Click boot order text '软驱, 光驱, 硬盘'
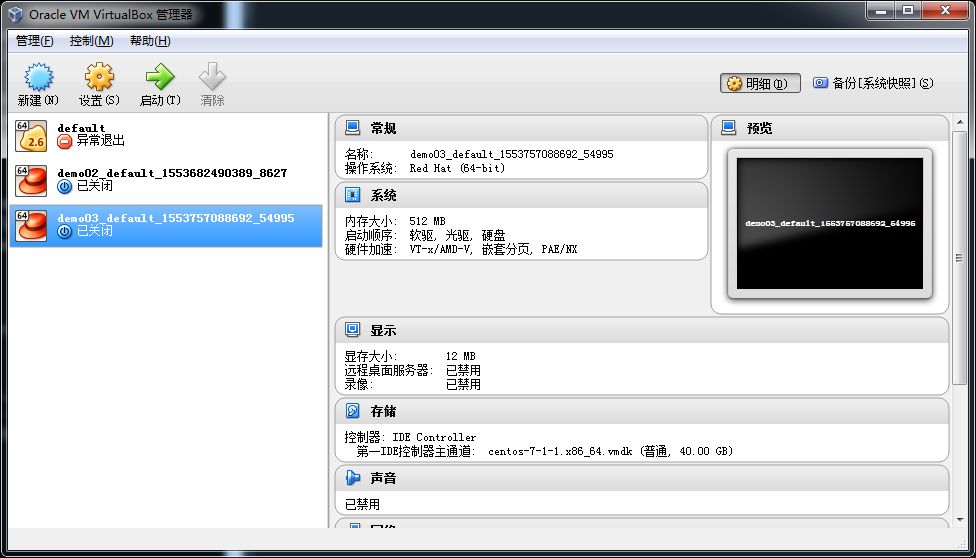The width and height of the screenshot is (976, 558). point(458,235)
